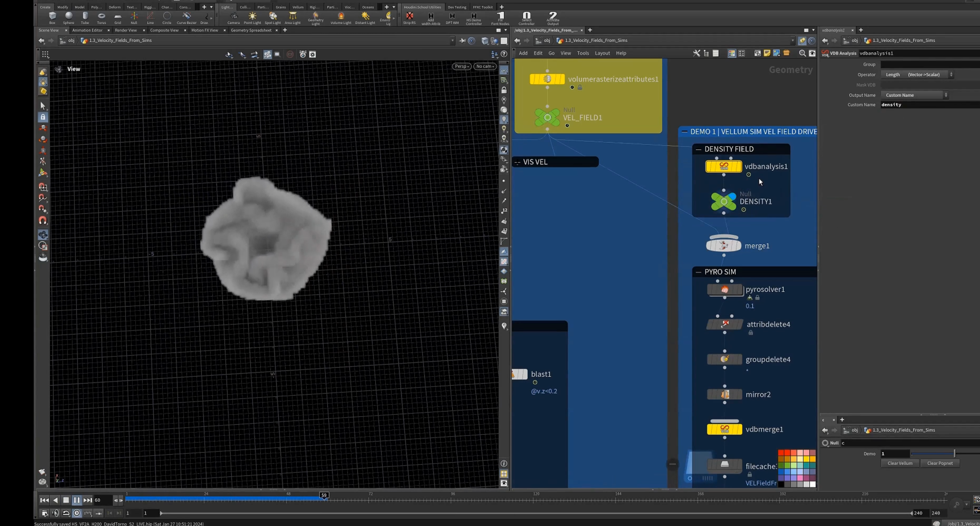This screenshot has height=526, width=980.
Task: Open the Persp viewport dropdown
Action: 461,66
